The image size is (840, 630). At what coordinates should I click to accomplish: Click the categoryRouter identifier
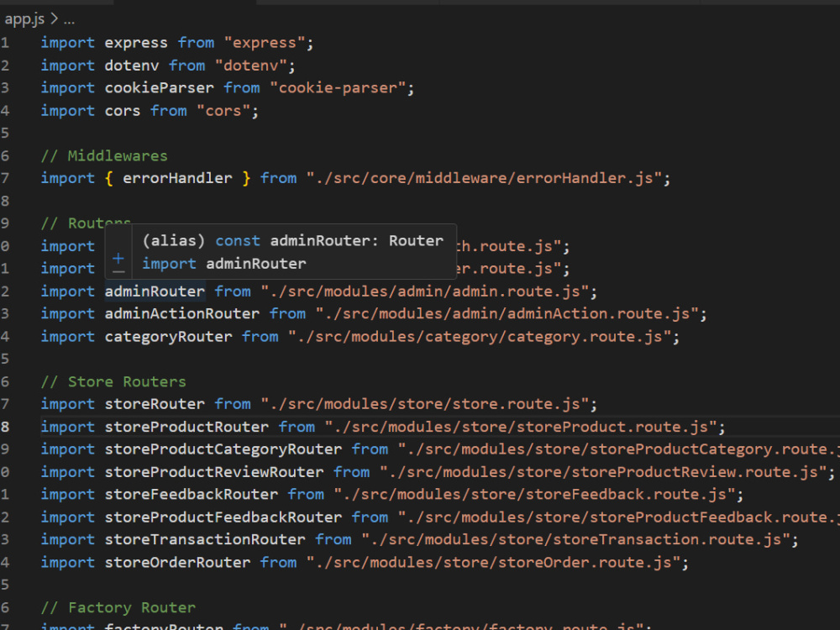click(168, 337)
